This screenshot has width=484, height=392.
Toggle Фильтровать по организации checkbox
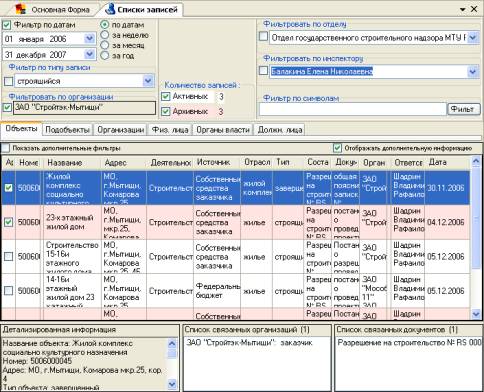(x=7, y=108)
